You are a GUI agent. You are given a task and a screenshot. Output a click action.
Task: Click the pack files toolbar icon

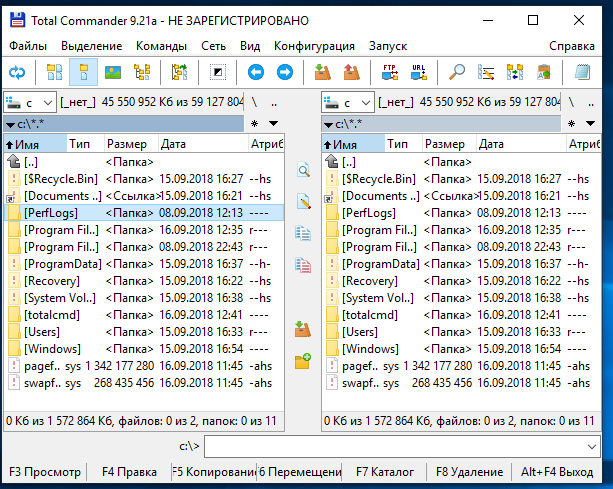click(323, 72)
